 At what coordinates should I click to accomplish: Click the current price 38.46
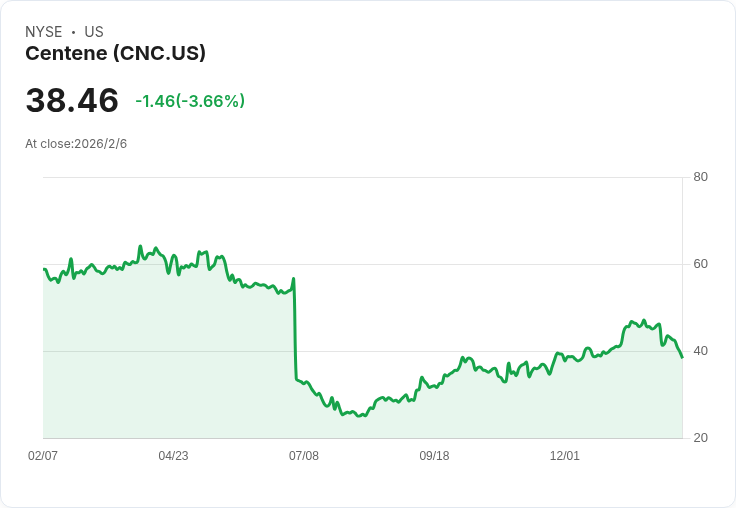(72, 101)
